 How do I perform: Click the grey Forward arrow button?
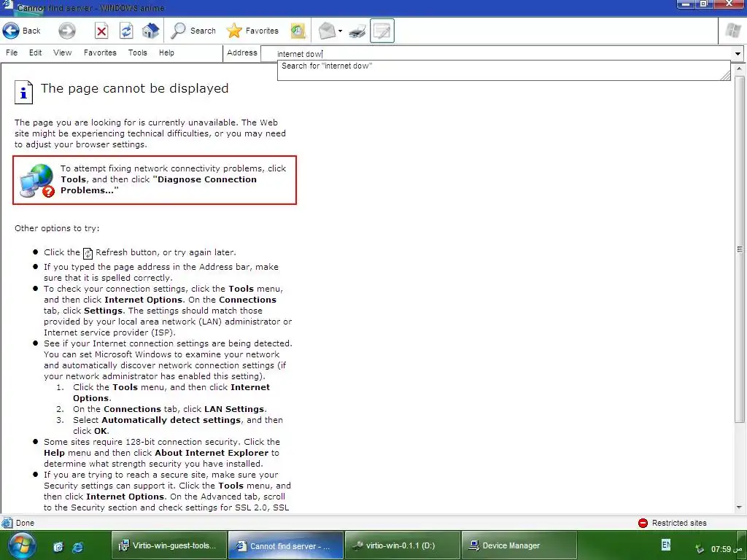pyautogui.click(x=66, y=31)
